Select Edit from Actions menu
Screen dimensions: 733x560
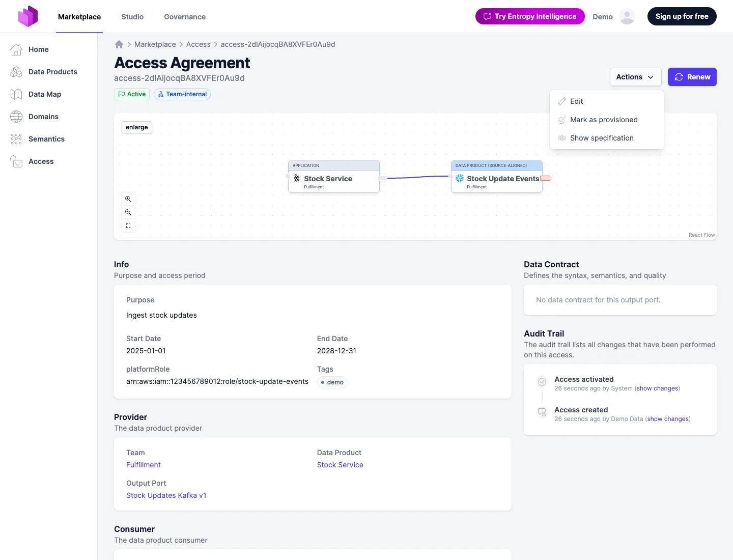click(607, 101)
